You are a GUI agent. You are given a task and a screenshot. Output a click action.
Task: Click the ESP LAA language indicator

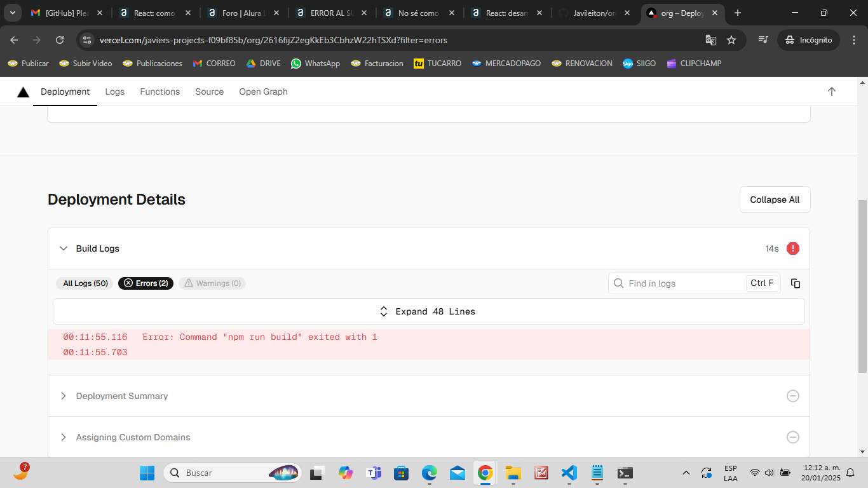coord(731,473)
